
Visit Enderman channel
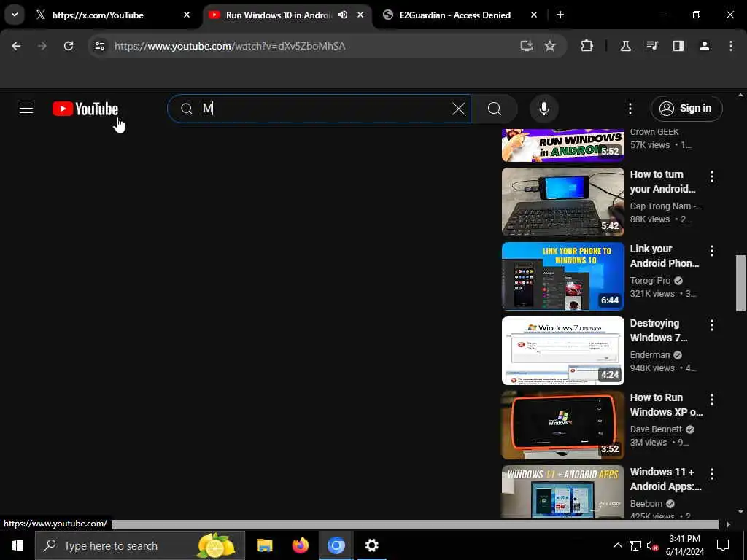point(650,355)
